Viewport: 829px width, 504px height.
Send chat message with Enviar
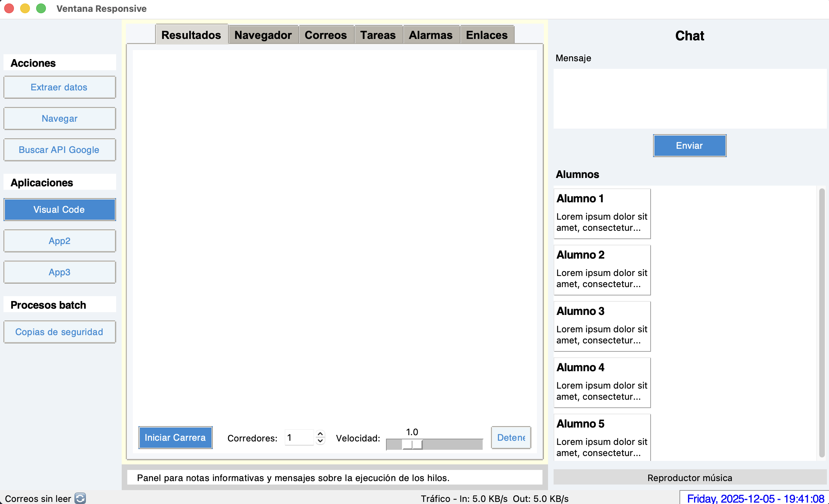click(x=689, y=145)
